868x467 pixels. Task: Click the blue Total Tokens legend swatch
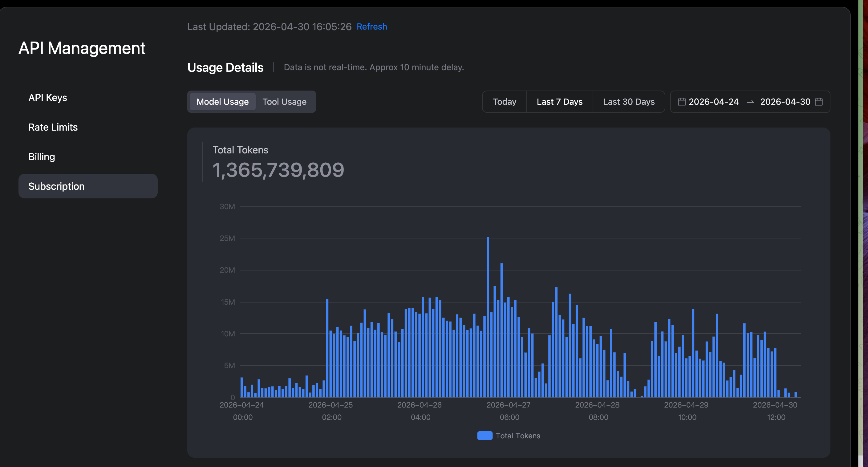click(485, 435)
